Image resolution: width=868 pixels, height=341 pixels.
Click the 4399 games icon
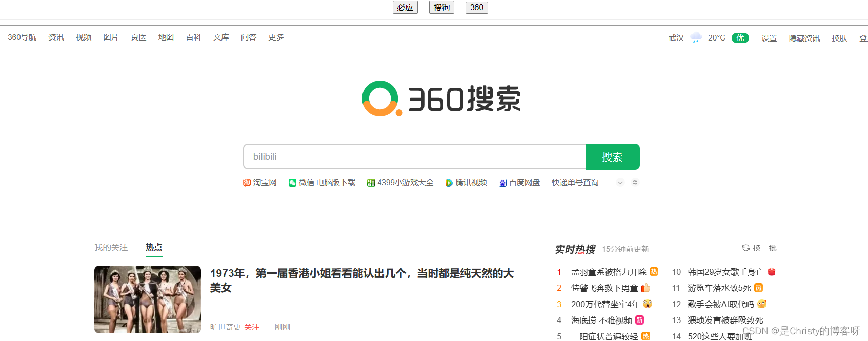point(371,183)
